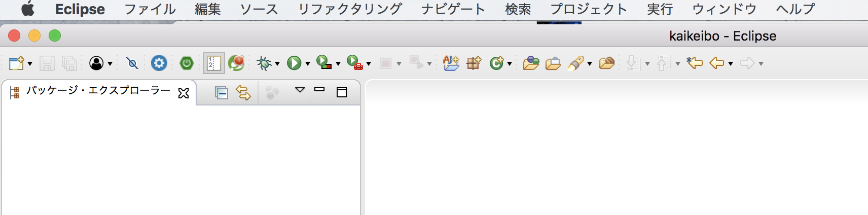Click the Search flashlight icon
The width and height of the screenshot is (868, 215).
[x=576, y=63]
